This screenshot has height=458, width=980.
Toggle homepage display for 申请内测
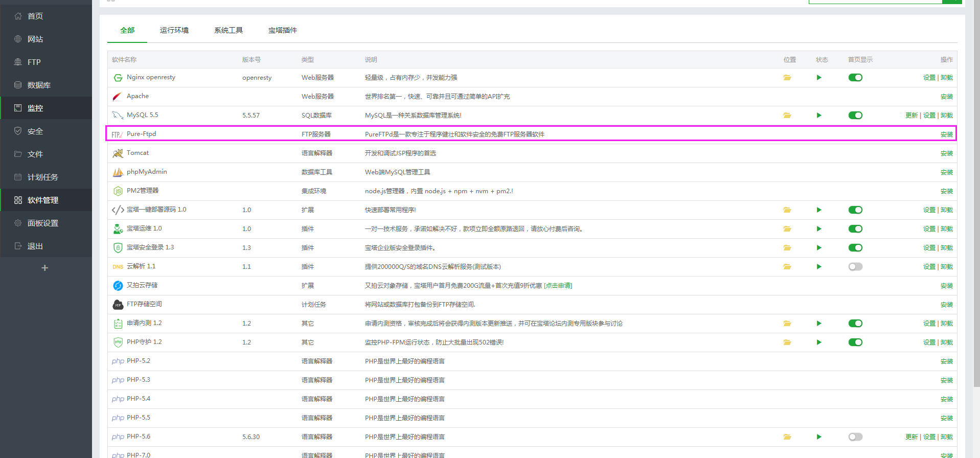(855, 324)
